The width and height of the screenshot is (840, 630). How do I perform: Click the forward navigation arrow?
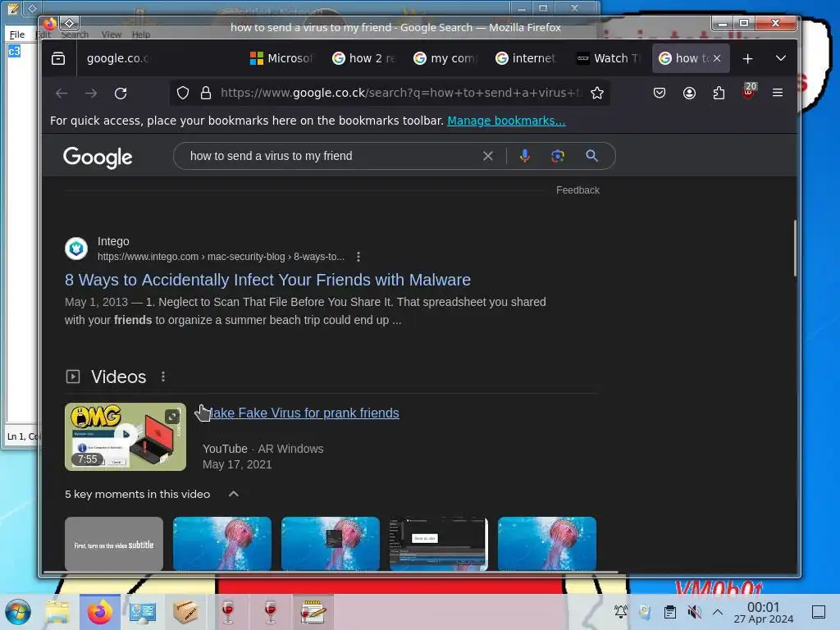click(x=91, y=94)
